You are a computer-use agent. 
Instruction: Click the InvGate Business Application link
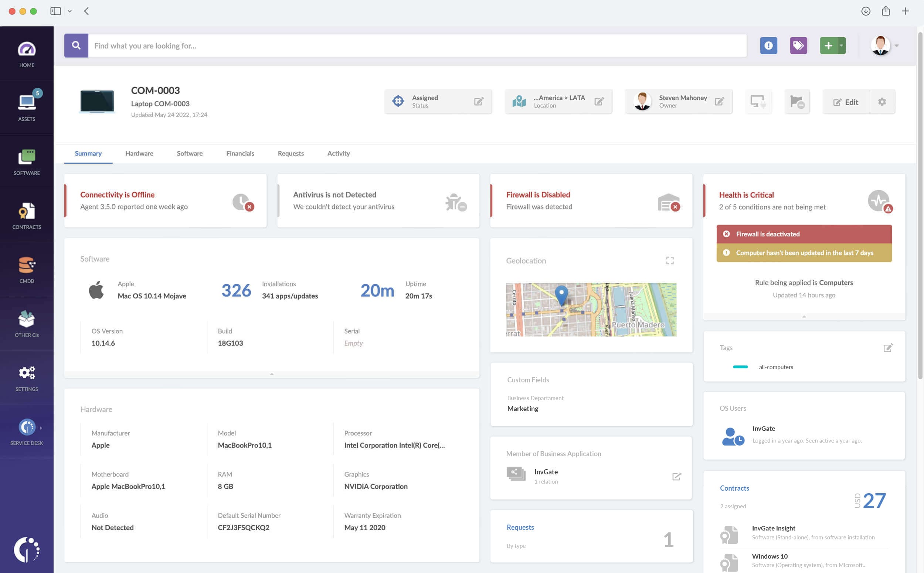(x=546, y=471)
